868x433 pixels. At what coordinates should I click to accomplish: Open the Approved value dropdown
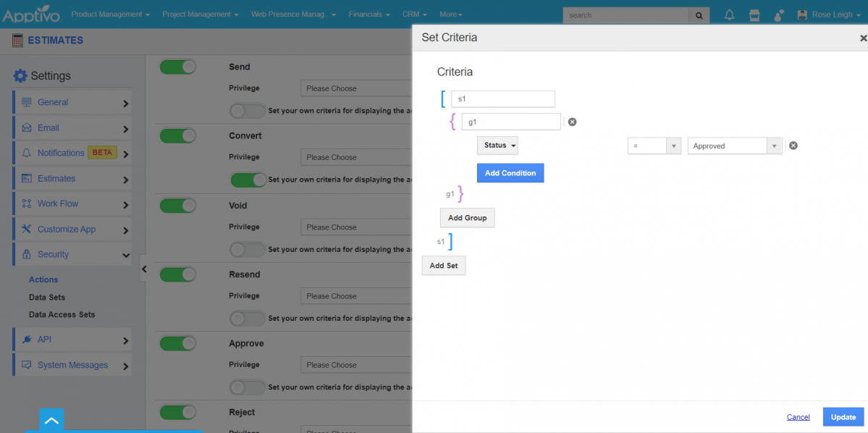click(x=735, y=146)
